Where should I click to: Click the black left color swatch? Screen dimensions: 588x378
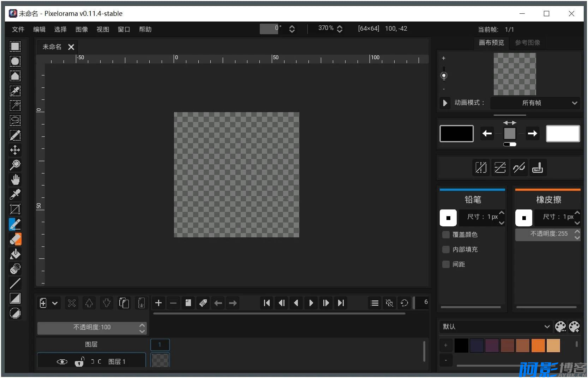(x=456, y=134)
